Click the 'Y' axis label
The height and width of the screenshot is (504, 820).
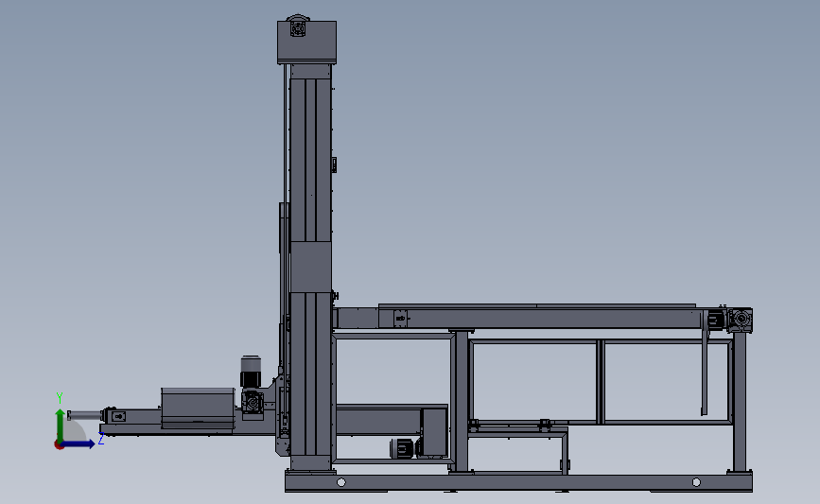click(x=60, y=398)
